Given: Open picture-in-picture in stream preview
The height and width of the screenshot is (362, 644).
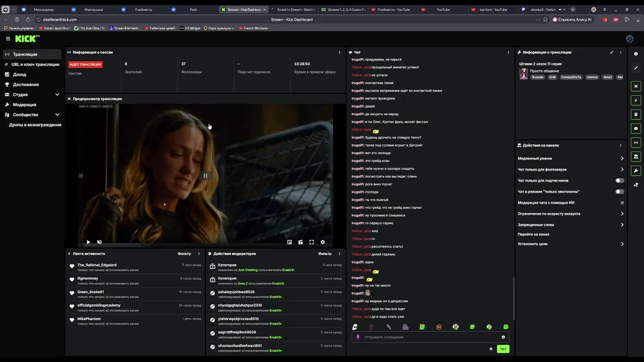Looking at the screenshot, I should point(289,242).
